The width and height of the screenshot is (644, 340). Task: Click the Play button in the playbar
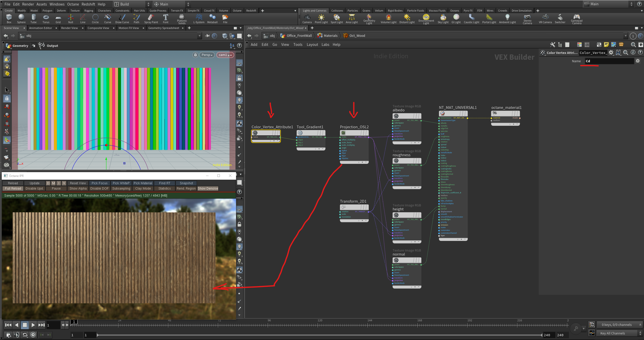(33, 325)
